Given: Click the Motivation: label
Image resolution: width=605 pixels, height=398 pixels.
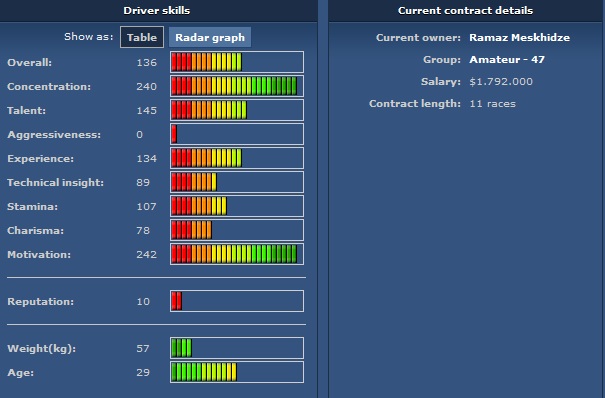Looking at the screenshot, I should 39,255.
